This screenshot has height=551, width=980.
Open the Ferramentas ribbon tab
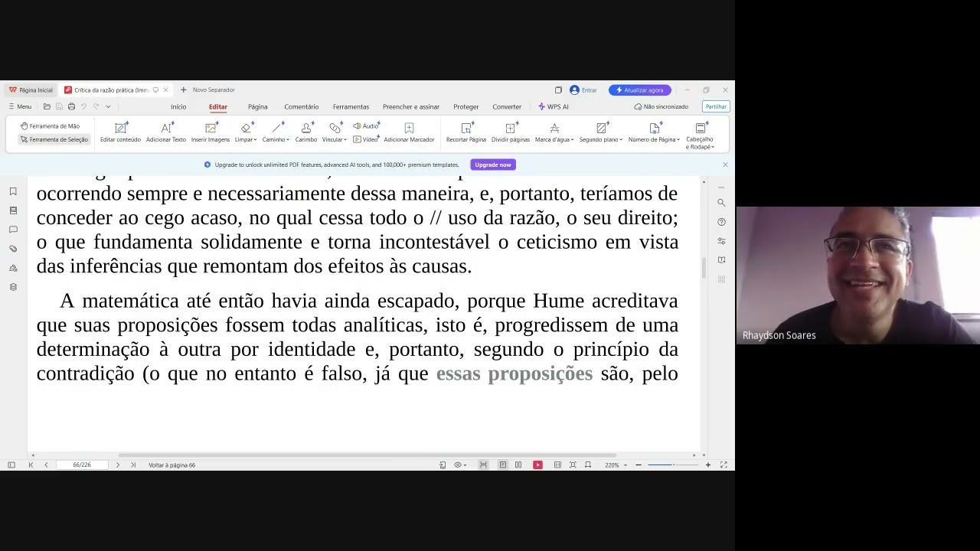(x=351, y=106)
